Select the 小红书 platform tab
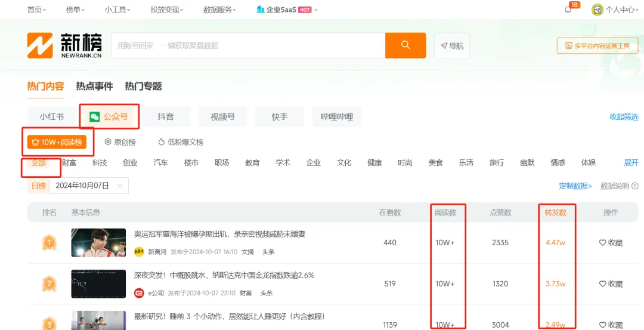Image resolution: width=644 pixels, height=330 pixels. pos(52,117)
